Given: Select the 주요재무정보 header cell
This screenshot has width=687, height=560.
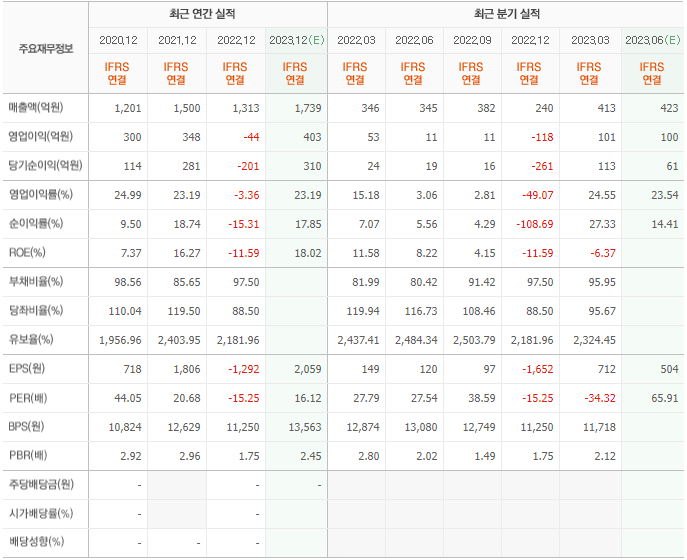Looking at the screenshot, I should pos(46,49).
